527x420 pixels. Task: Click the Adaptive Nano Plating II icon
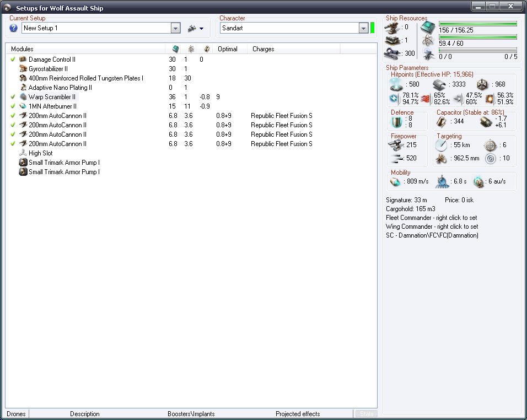click(23, 87)
